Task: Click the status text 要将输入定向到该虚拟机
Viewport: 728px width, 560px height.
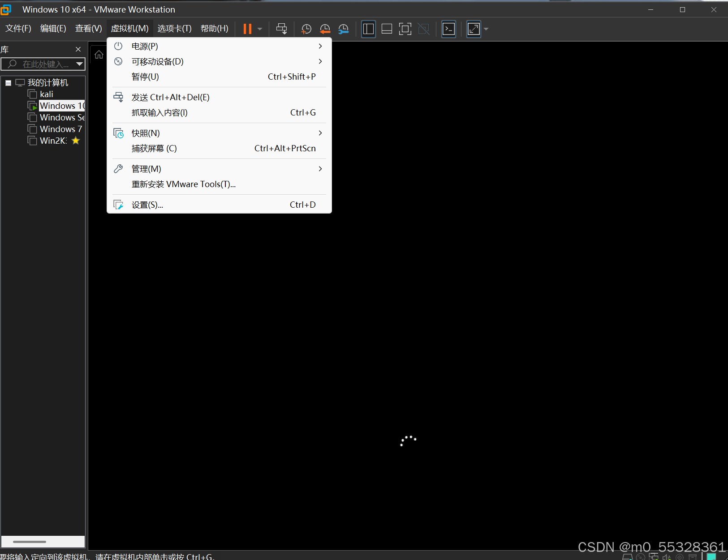Action: [44, 556]
